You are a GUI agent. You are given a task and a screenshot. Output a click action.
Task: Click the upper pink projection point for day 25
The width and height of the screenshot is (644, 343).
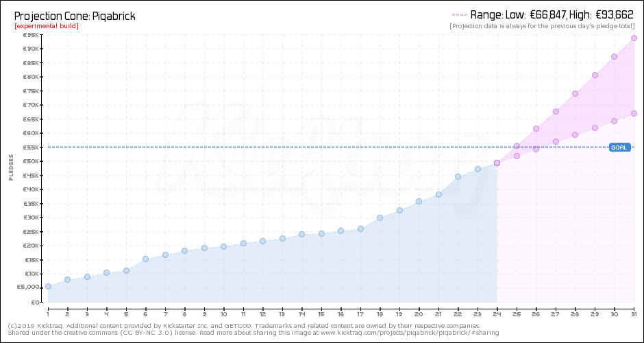(517, 146)
